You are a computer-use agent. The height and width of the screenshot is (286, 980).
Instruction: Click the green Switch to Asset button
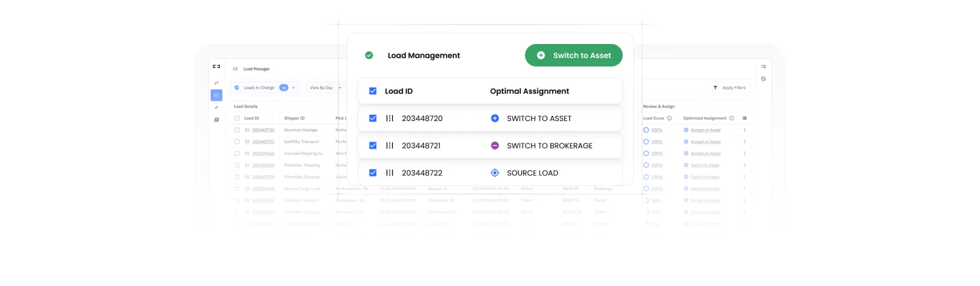[573, 55]
